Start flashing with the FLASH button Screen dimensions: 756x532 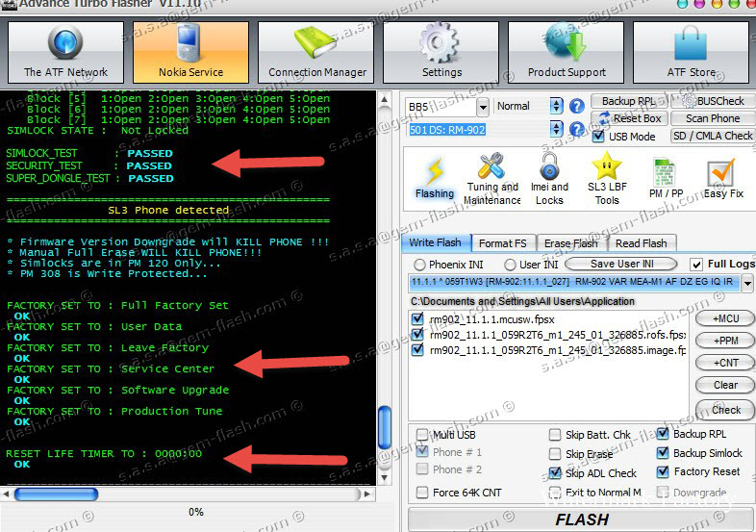point(581,519)
